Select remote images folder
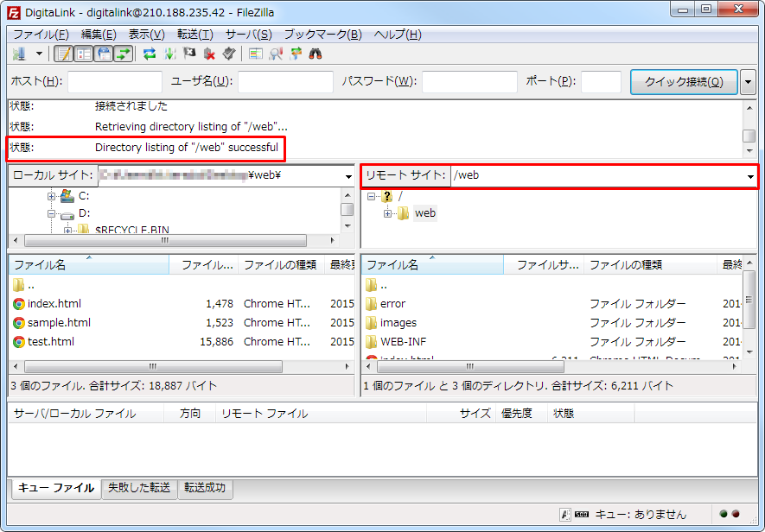 point(398,323)
